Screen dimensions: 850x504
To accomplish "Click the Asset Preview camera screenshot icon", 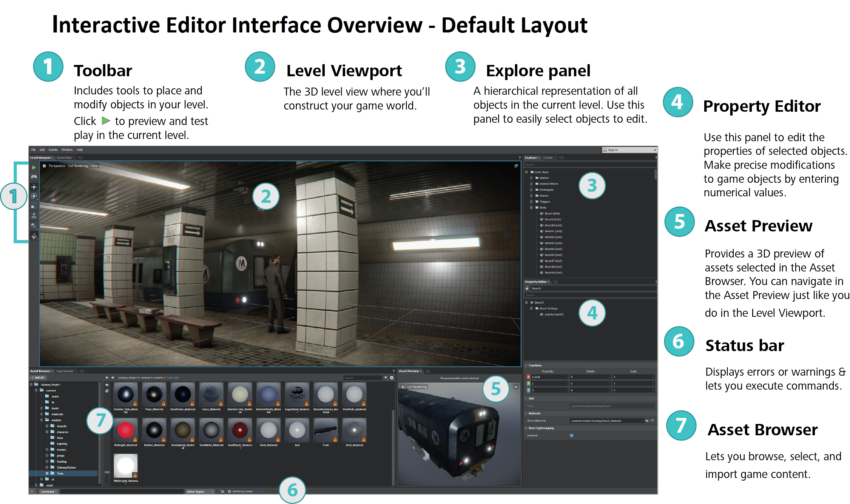I will [516, 387].
